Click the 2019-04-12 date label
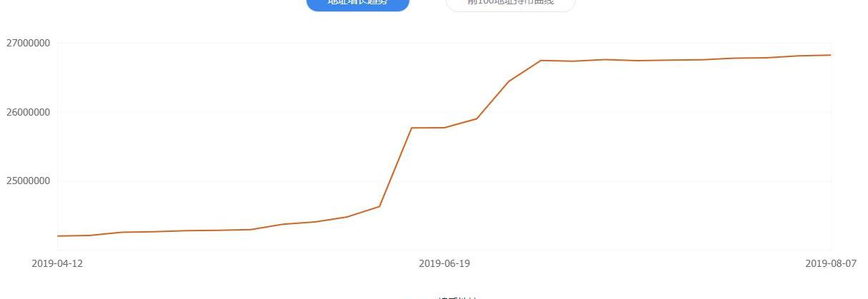868x299 pixels. (x=57, y=263)
